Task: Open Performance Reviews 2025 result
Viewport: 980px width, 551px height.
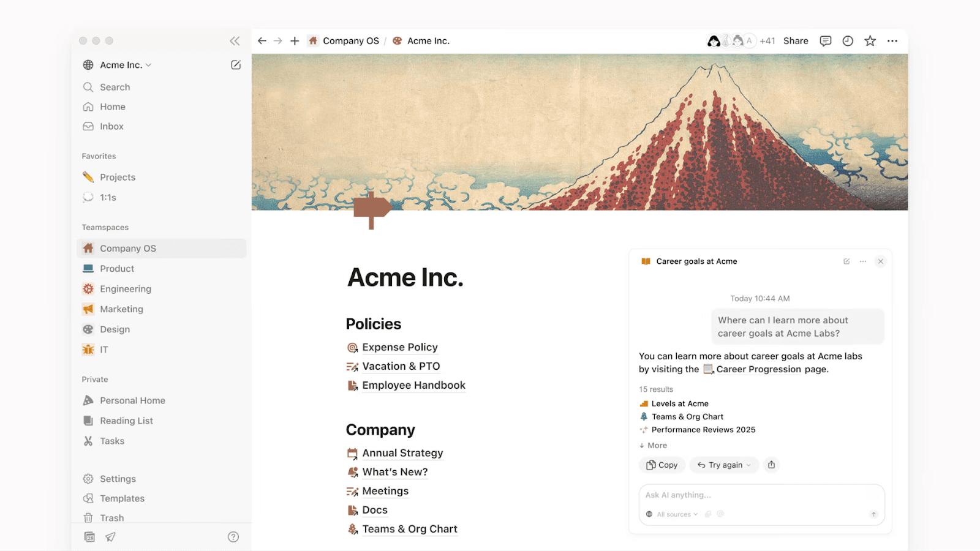Action: tap(697, 430)
